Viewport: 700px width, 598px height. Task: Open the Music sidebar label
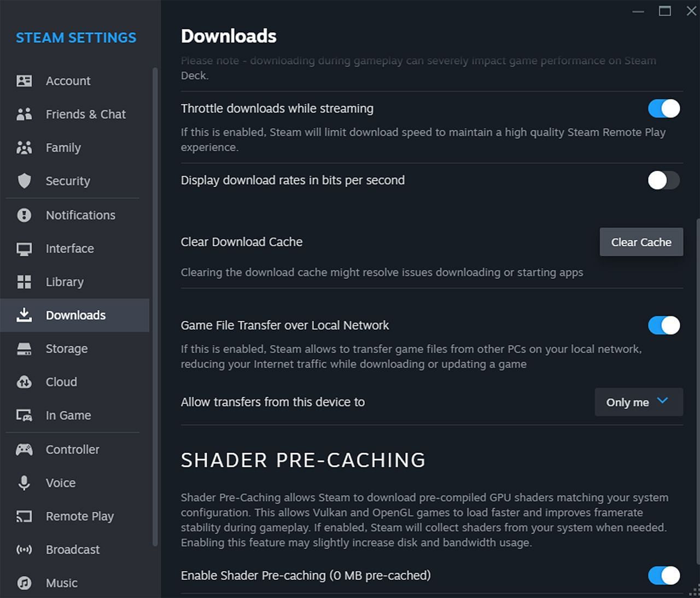[x=62, y=583]
